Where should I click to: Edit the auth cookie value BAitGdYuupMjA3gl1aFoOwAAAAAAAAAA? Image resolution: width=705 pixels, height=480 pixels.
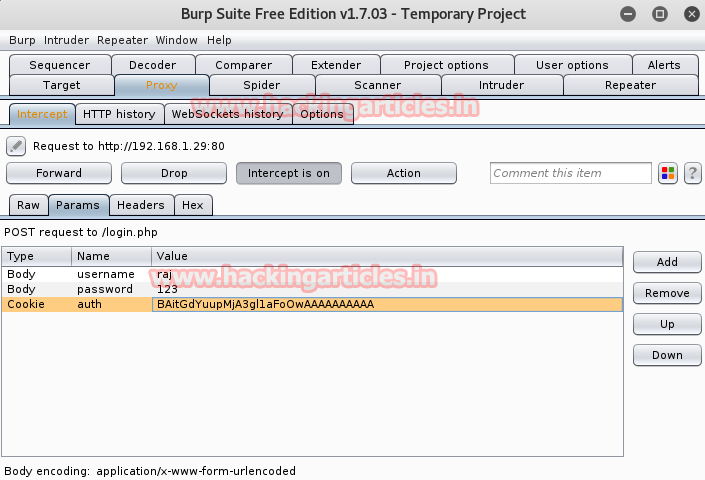[387, 304]
